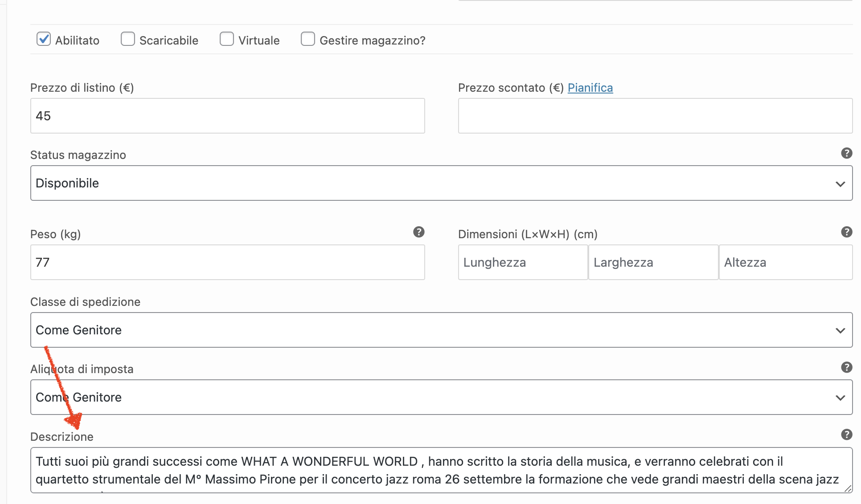
Task: Open help tooltip for Status magazzino
Action: [x=846, y=153]
